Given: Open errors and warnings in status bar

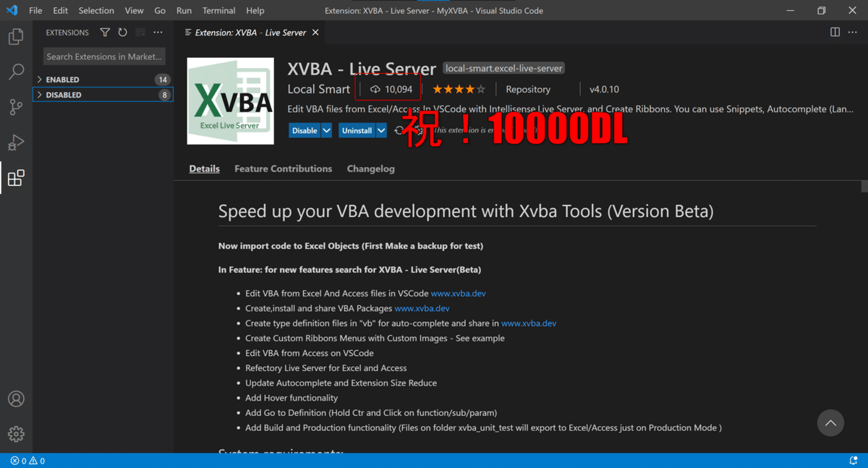Looking at the screenshot, I should click(x=27, y=461).
